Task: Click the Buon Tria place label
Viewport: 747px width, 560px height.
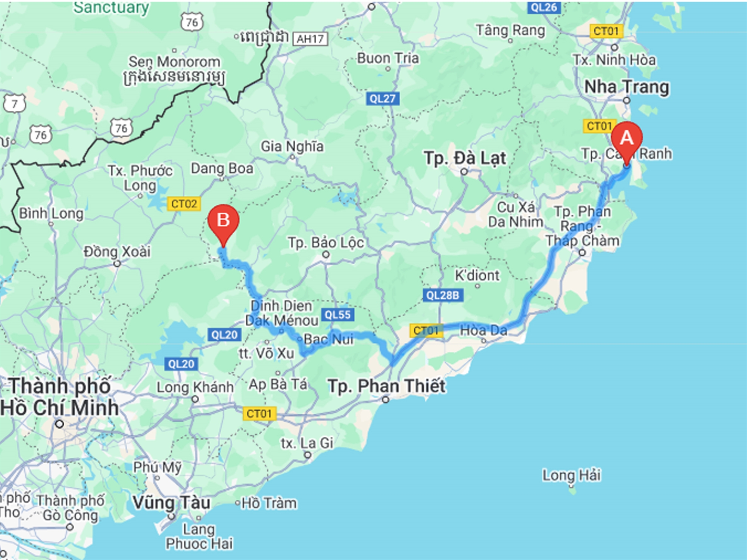Action: pyautogui.click(x=388, y=58)
